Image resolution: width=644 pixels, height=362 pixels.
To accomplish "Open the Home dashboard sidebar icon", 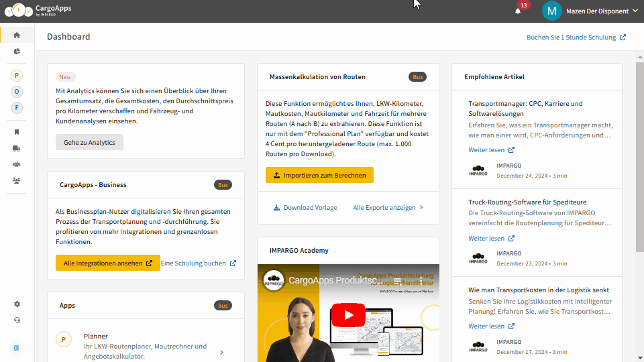I will (16, 35).
